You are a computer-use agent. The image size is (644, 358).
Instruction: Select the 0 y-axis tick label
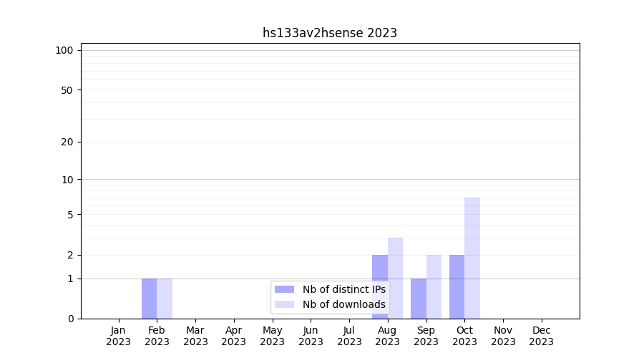70,319
